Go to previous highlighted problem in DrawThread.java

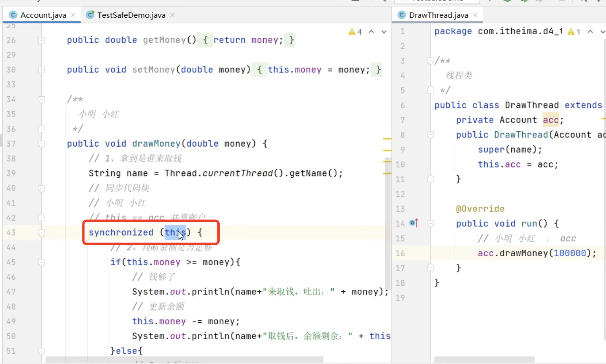tap(590, 31)
